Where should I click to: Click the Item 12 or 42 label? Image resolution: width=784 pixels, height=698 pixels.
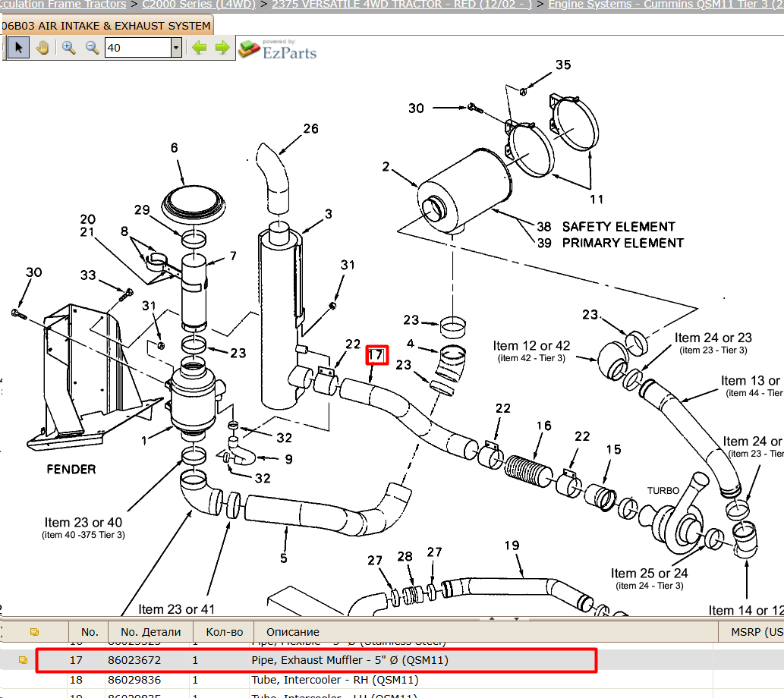tap(531, 345)
